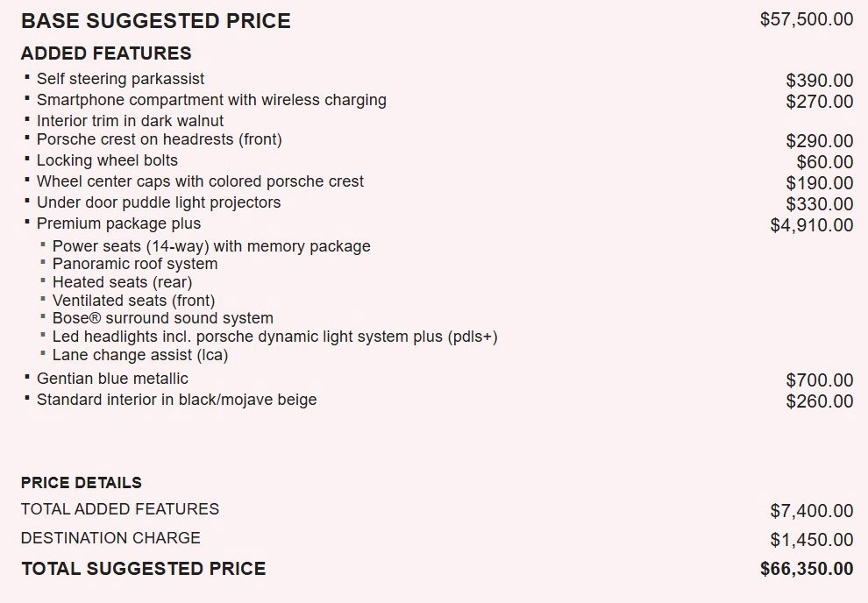
Task: Click Lane change assist (lca) sub-item
Action: pyautogui.click(x=140, y=355)
